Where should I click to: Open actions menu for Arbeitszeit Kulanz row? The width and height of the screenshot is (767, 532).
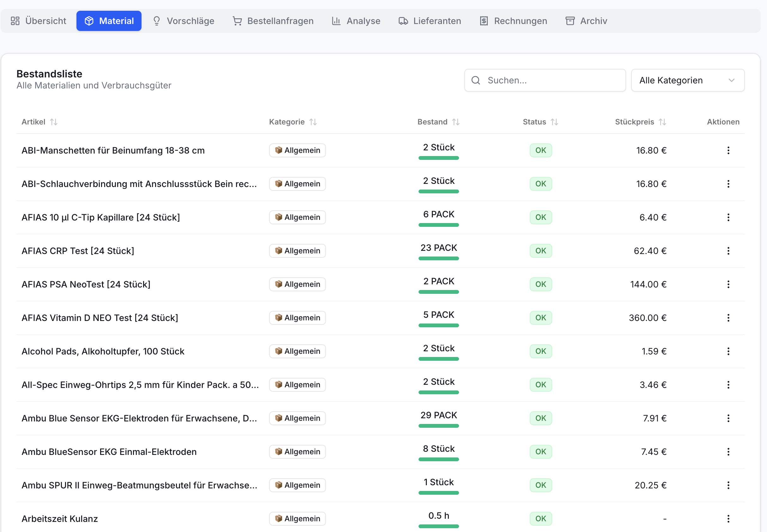728,519
